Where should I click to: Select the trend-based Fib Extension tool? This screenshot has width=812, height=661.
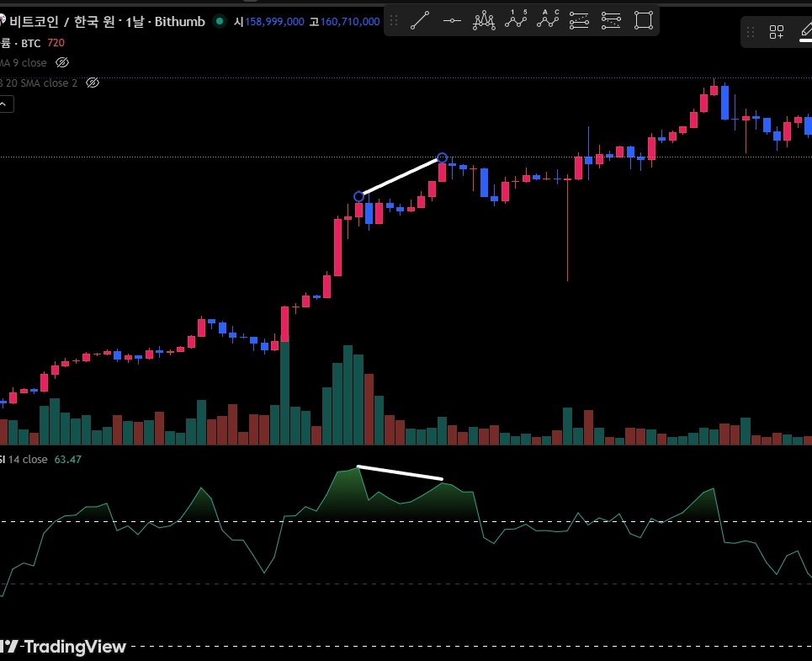coord(611,21)
